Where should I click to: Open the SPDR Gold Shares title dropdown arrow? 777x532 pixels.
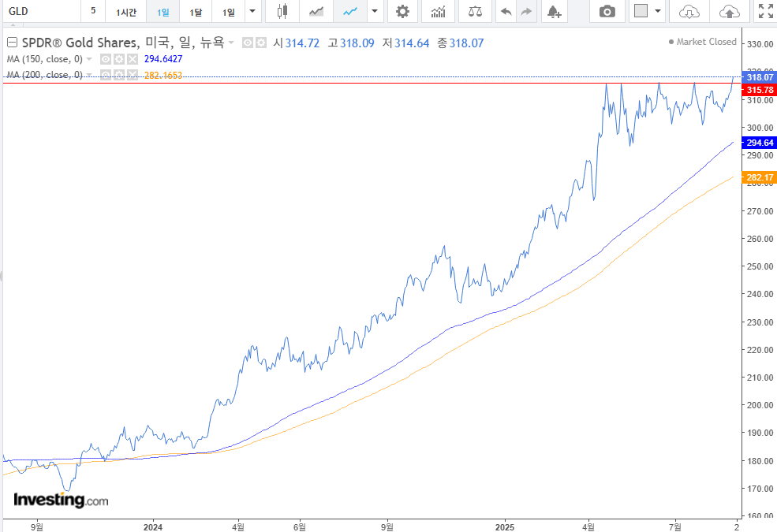231,43
